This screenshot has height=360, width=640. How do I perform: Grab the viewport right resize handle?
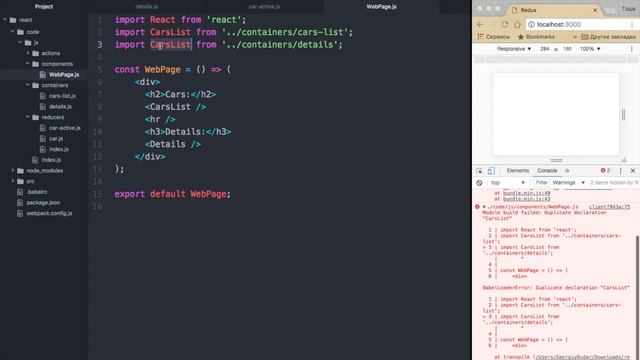623,114
